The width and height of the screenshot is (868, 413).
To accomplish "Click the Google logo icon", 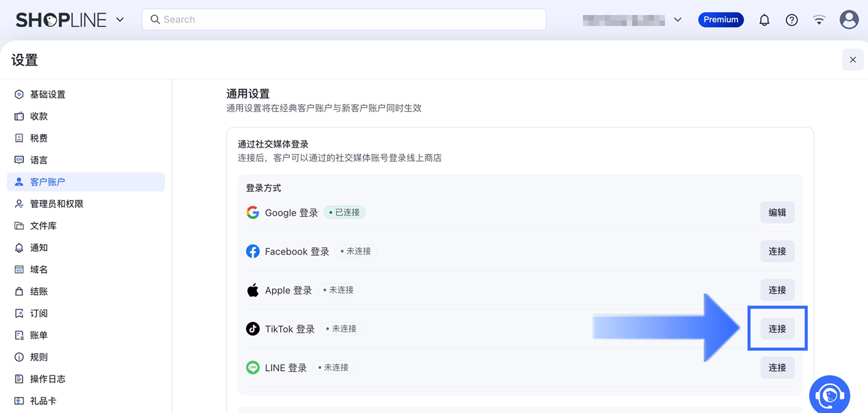I will [253, 213].
